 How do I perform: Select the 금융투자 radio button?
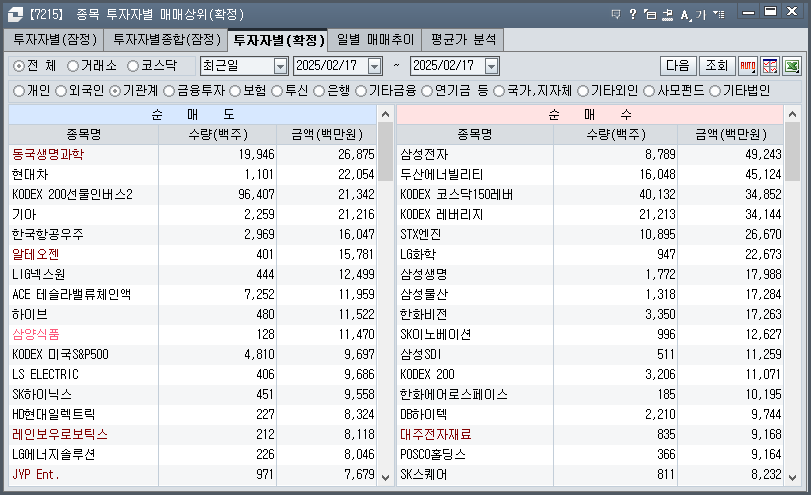click(x=169, y=91)
